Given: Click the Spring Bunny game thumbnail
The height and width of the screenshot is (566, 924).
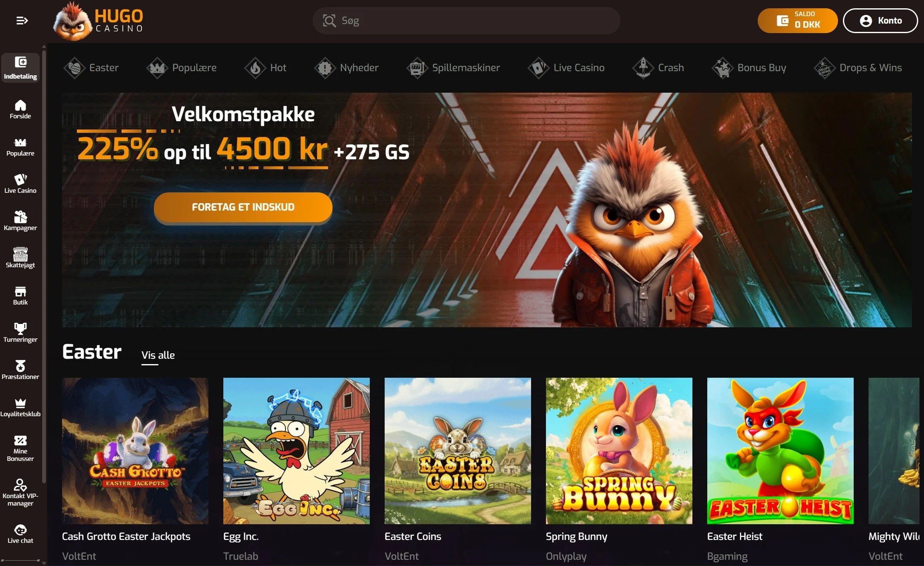Looking at the screenshot, I should 619,451.
